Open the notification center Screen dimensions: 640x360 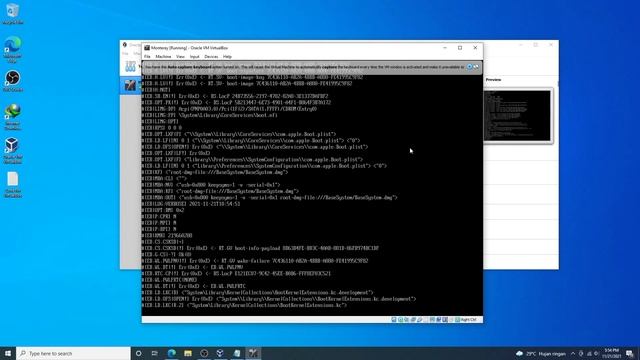pos(630,353)
